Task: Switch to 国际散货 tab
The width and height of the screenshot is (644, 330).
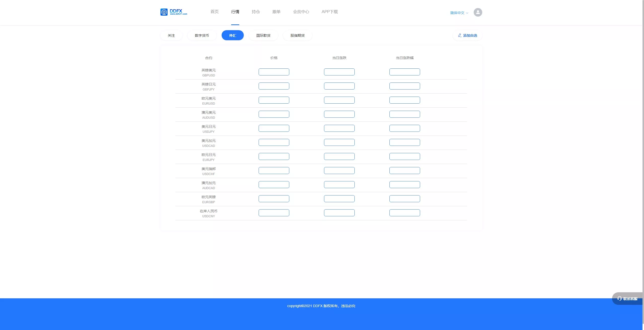Action: point(263,35)
